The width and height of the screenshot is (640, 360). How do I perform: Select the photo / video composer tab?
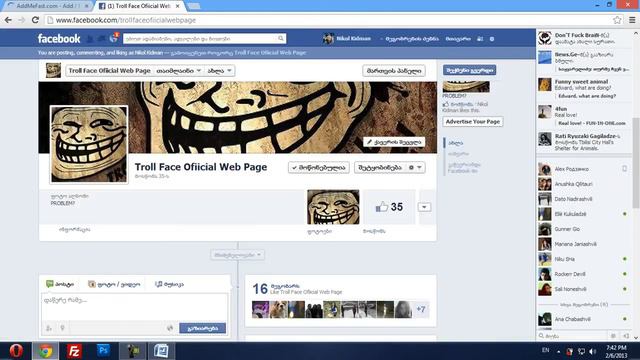point(114,284)
